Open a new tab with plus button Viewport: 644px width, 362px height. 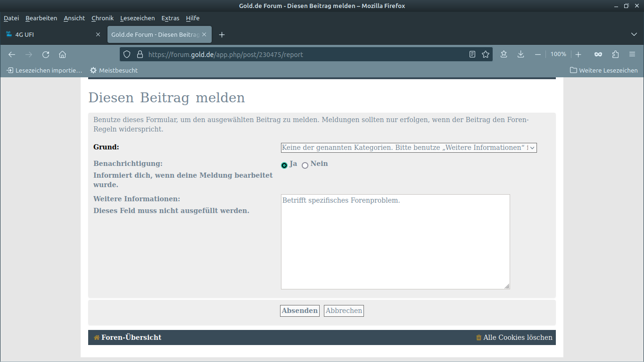222,34
